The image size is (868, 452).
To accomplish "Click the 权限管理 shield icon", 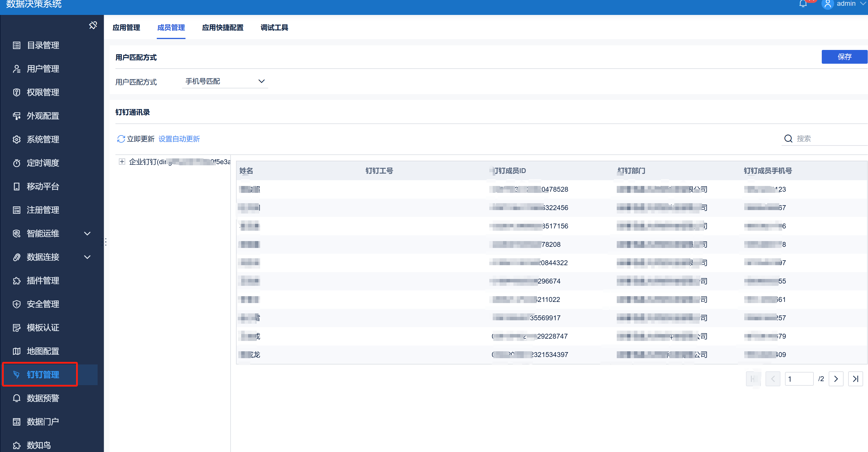I will pos(17,92).
